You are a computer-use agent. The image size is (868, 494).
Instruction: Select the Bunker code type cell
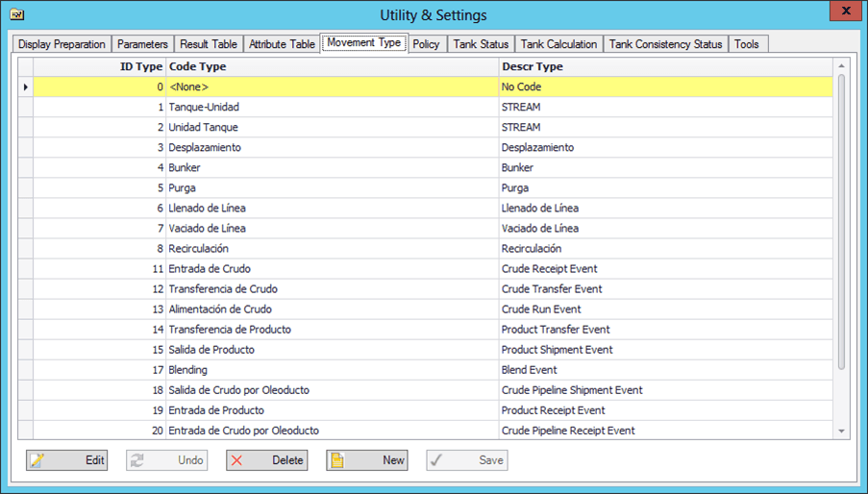point(332,168)
